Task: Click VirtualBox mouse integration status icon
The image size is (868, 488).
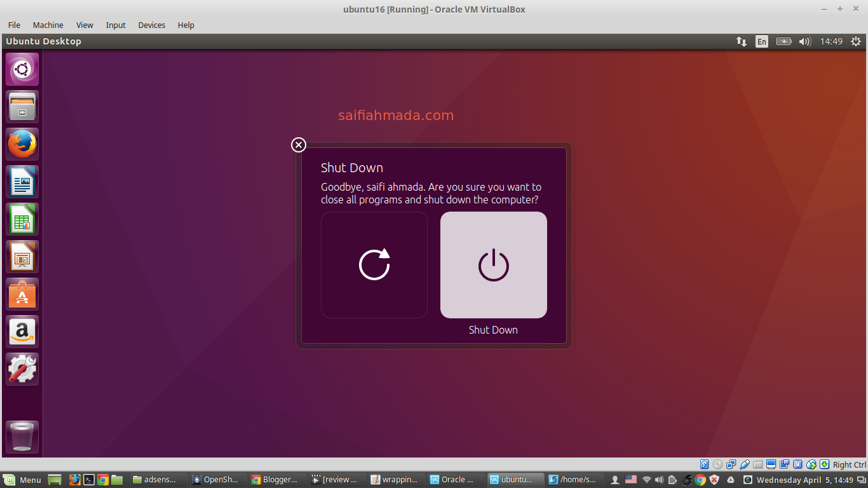Action: (x=811, y=464)
